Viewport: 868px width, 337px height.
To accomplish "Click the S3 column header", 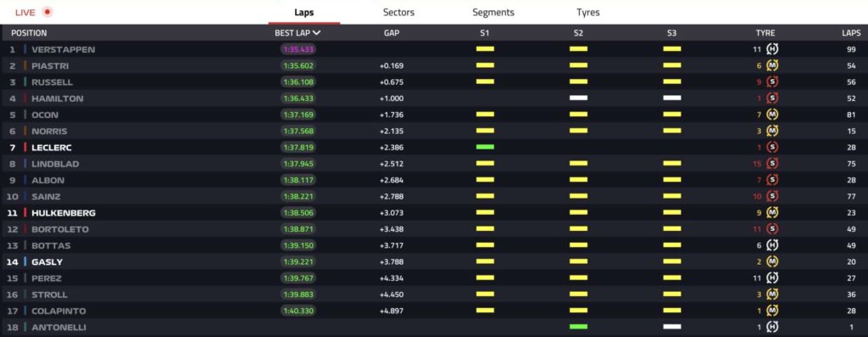I will click(x=671, y=33).
